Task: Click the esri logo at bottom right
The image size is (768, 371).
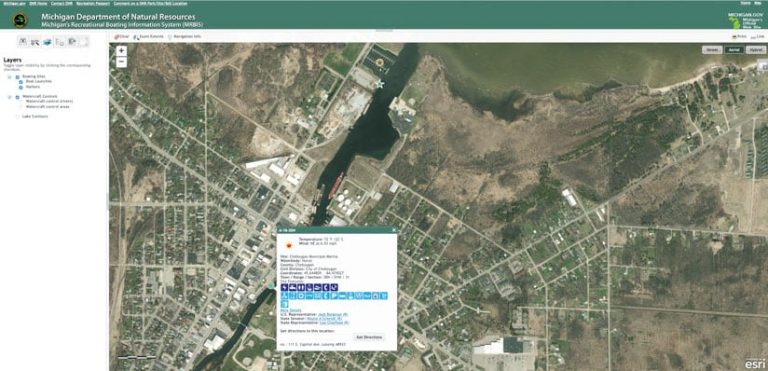Action: click(754, 364)
